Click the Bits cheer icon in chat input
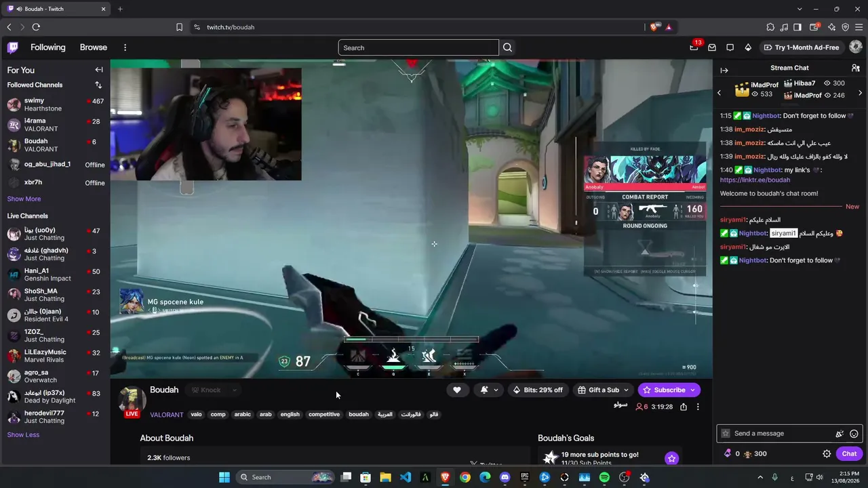The image size is (868, 488). [x=840, y=434]
